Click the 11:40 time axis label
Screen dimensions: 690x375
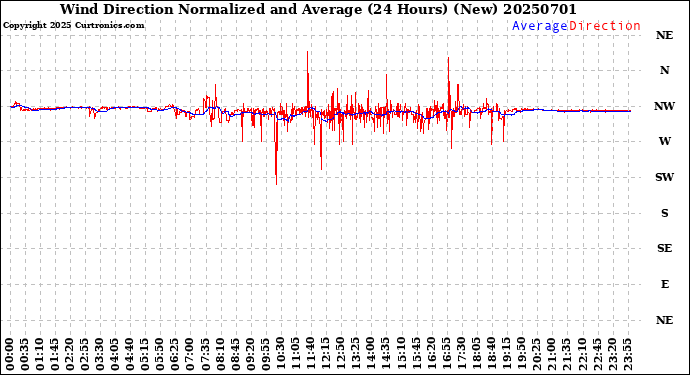pos(311,355)
